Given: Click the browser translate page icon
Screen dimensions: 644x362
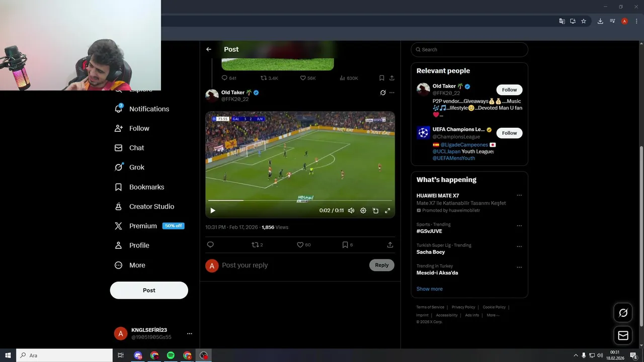Looking at the screenshot, I should click(x=562, y=21).
